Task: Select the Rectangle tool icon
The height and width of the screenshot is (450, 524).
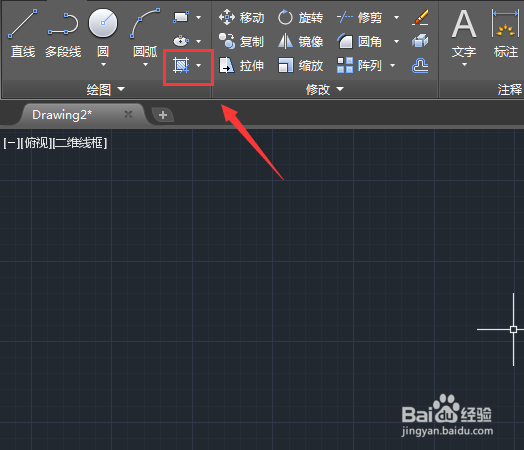Action: click(181, 17)
